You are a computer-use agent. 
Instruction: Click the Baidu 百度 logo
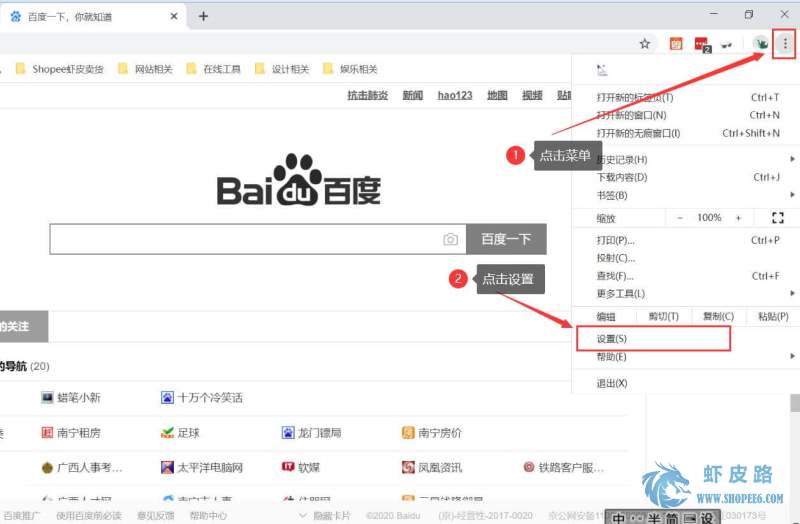tap(299, 180)
